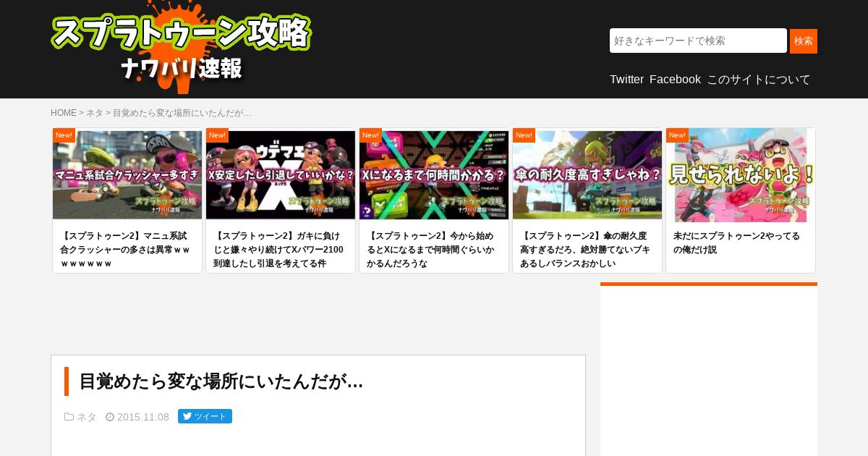
Task: Click the post date 2015.11.08
Action: [143, 417]
